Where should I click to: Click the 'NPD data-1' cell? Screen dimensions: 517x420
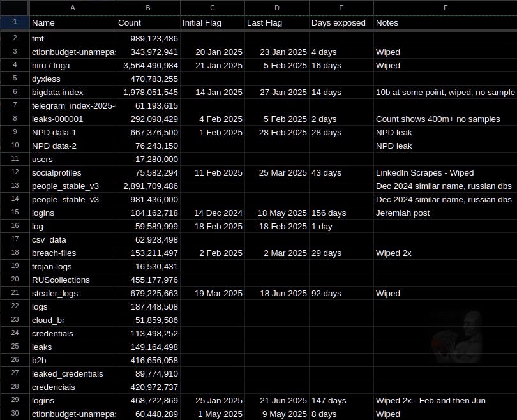[x=73, y=133]
